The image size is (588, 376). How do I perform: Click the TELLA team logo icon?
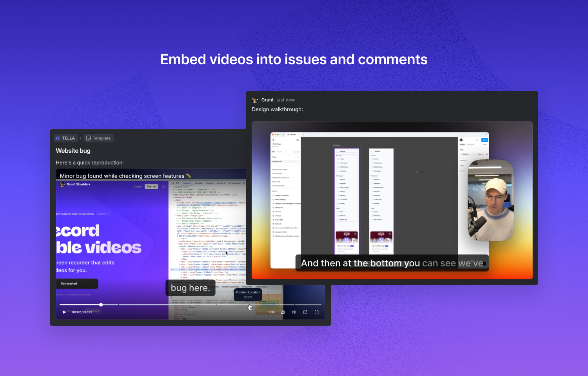58,138
